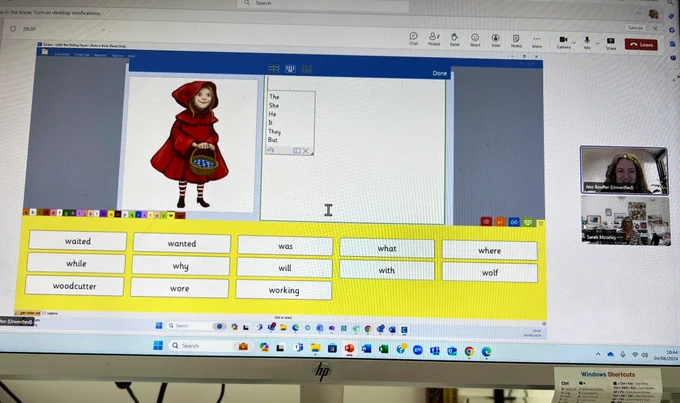Select Sarah Moseley's video tile
This screenshot has height=403, width=680.
coord(626,220)
